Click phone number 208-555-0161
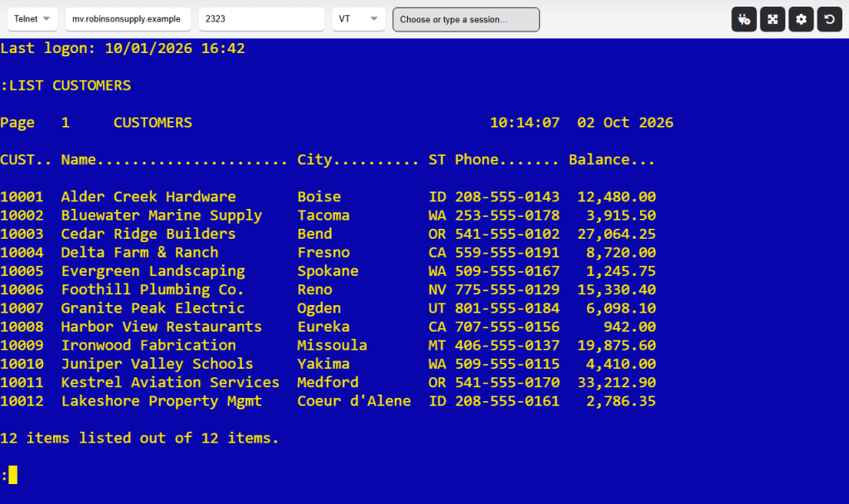 point(507,401)
